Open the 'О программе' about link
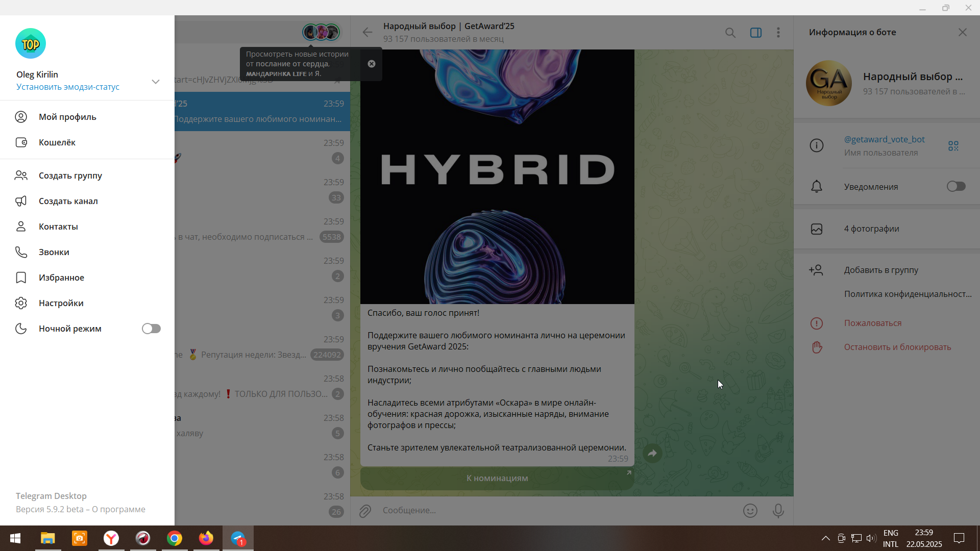Screen dimensions: 980x551 [118, 509]
